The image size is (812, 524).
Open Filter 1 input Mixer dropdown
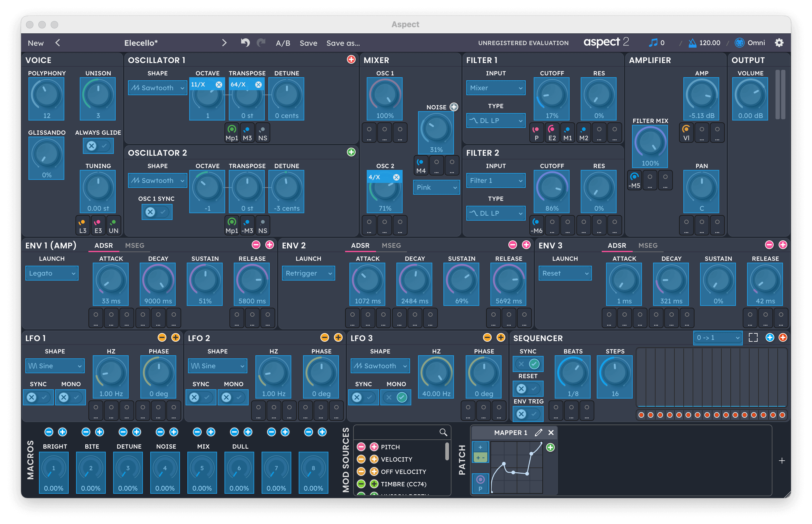point(496,88)
